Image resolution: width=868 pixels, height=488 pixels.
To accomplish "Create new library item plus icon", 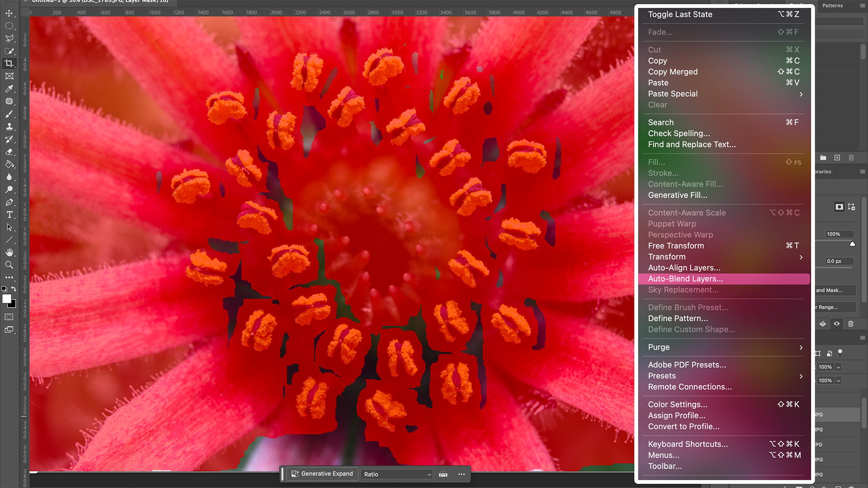I will click(837, 158).
